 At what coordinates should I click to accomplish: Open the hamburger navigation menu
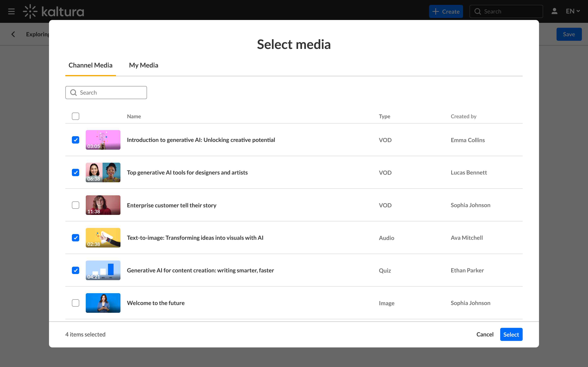point(11,11)
